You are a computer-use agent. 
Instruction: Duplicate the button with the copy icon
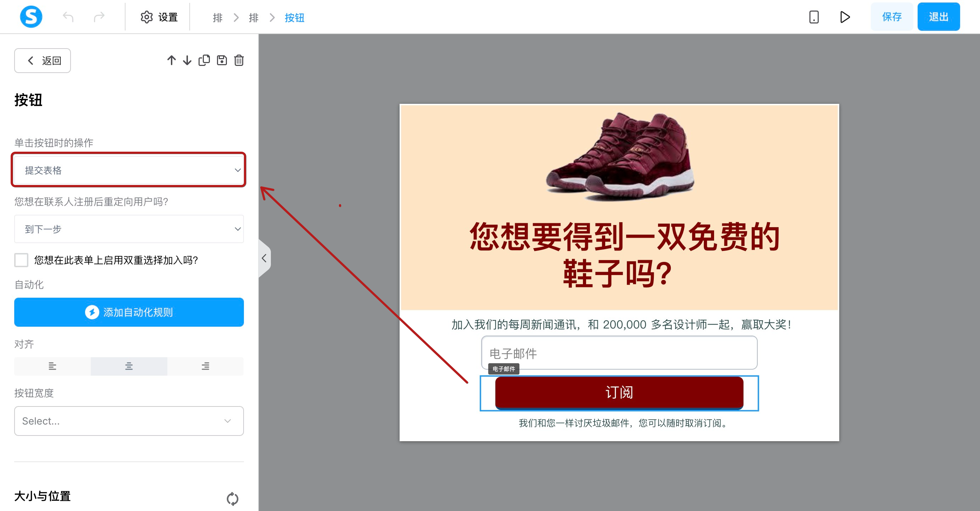coord(204,61)
